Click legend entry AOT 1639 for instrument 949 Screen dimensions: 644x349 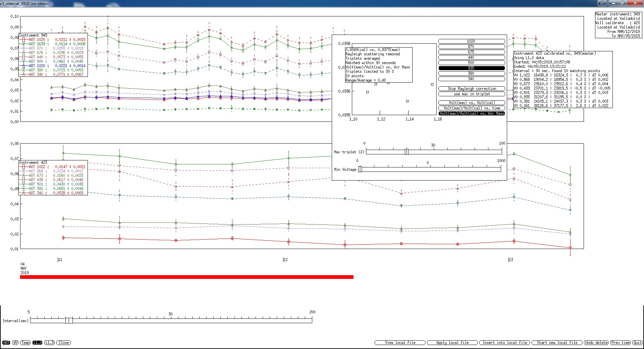pyautogui.click(x=53, y=44)
